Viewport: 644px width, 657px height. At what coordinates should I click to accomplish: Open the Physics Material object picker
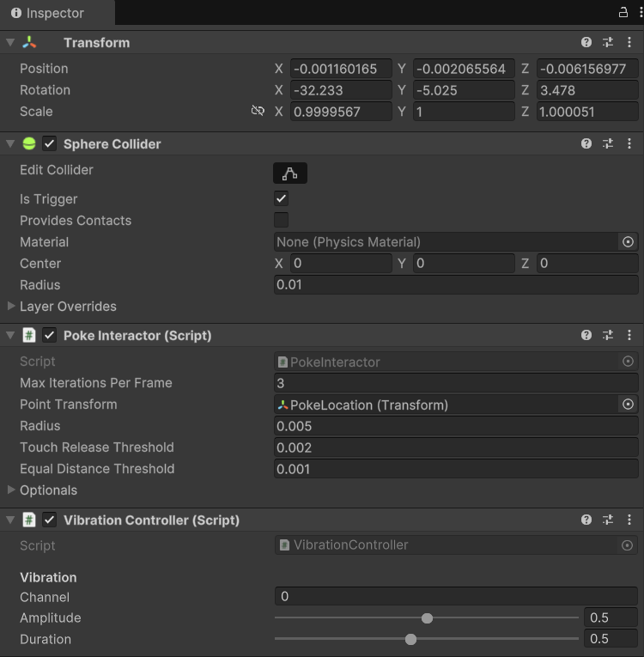coord(628,242)
